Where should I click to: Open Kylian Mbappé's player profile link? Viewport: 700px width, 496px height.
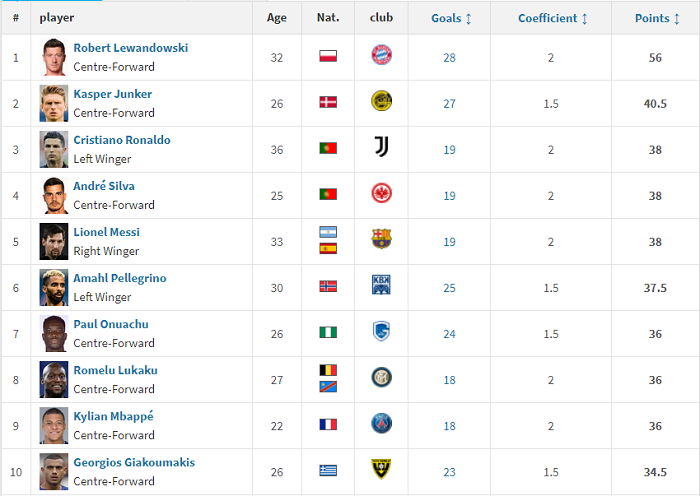click(113, 416)
